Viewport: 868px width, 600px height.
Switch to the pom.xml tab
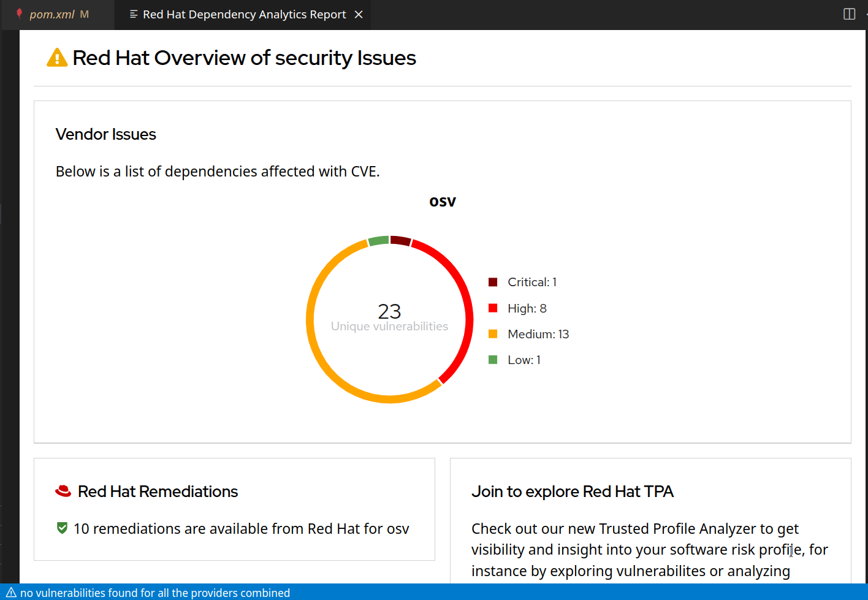point(52,14)
